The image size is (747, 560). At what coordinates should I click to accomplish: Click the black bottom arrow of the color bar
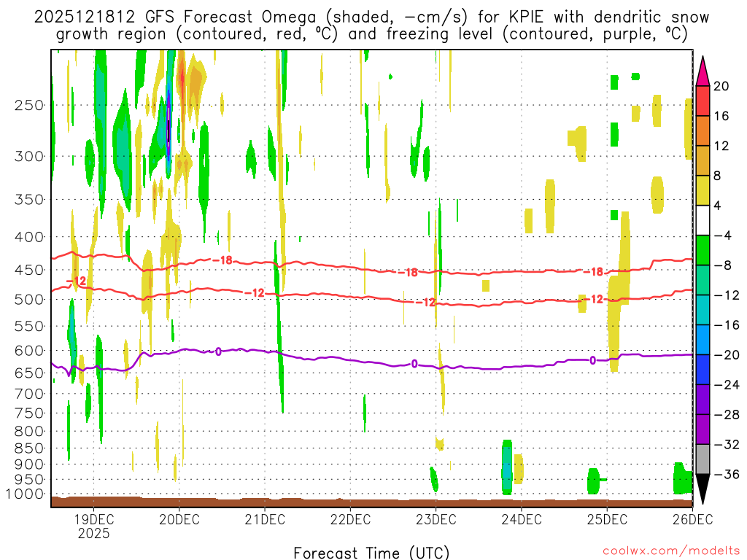pyautogui.click(x=703, y=489)
